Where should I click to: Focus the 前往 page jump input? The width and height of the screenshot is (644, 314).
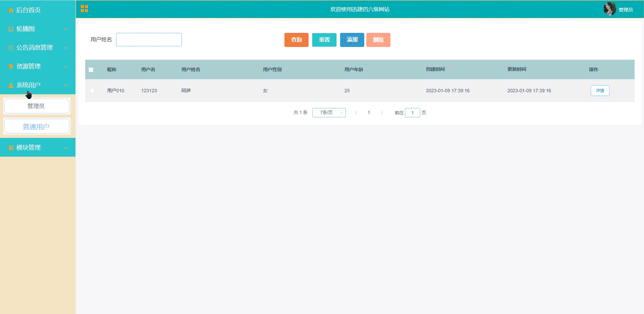coord(413,113)
